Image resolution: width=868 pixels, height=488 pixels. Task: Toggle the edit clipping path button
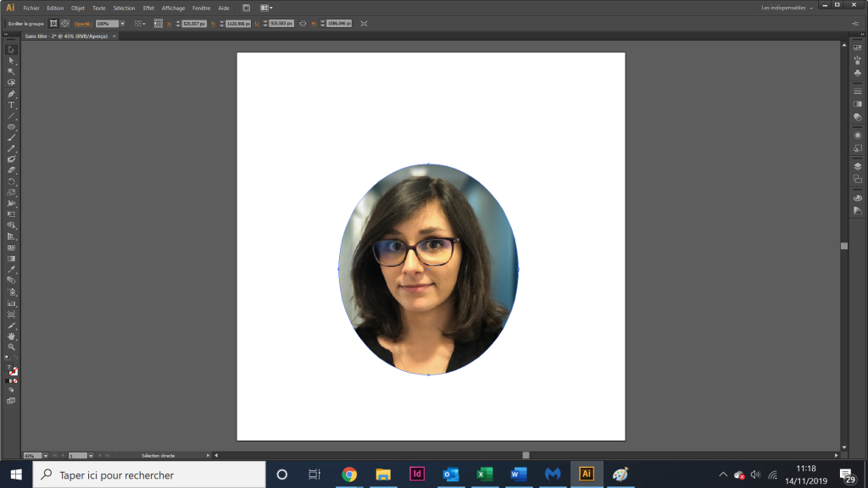(x=53, y=24)
